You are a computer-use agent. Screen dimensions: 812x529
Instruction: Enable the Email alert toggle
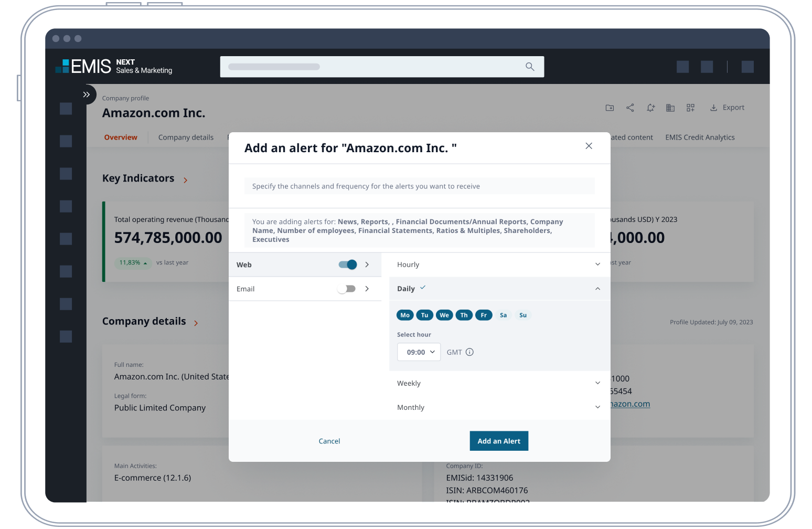pos(347,289)
